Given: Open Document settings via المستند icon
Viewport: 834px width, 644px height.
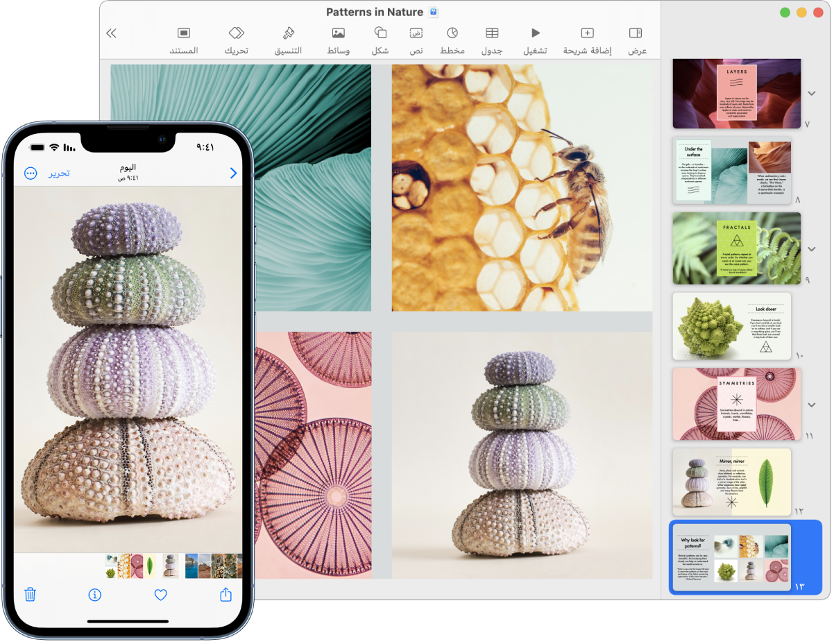Looking at the screenshot, I should (183, 33).
